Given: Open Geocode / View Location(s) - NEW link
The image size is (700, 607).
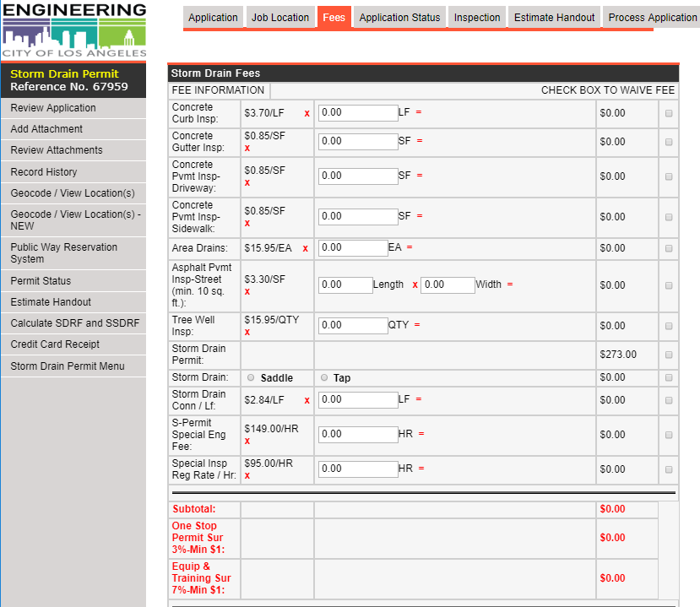Looking at the screenshot, I should [x=73, y=220].
